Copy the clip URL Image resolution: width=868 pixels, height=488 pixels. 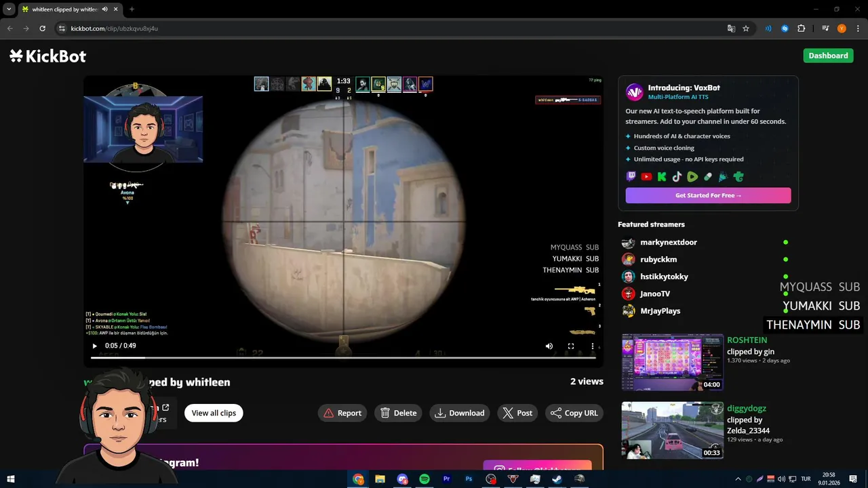pyautogui.click(x=574, y=413)
